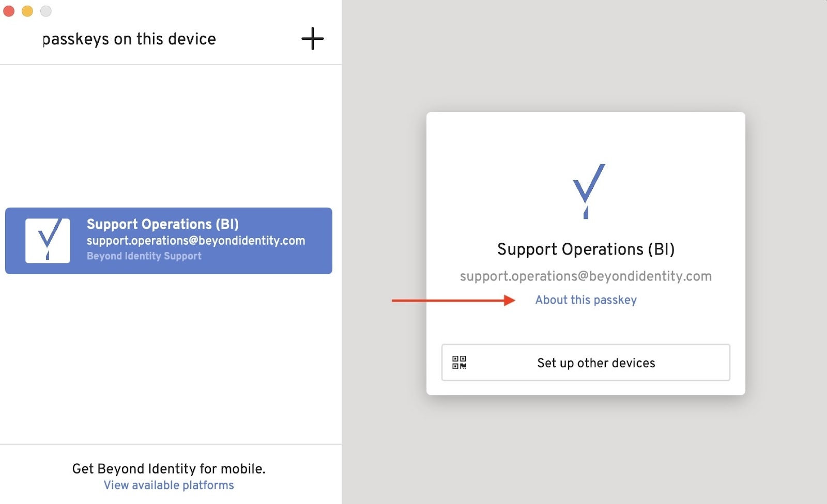Click the Support Operations (BI) title on card
This screenshot has height=504, width=827.
[586, 249]
